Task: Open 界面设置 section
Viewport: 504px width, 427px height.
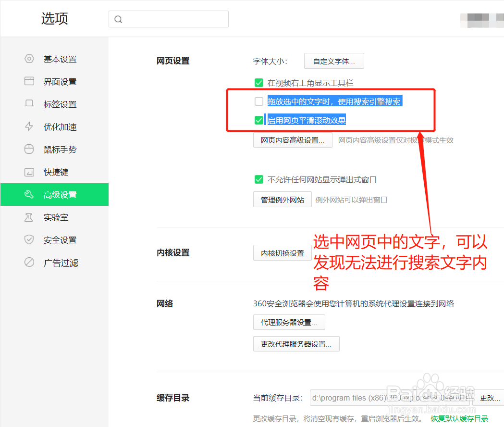Action: pyautogui.click(x=55, y=82)
